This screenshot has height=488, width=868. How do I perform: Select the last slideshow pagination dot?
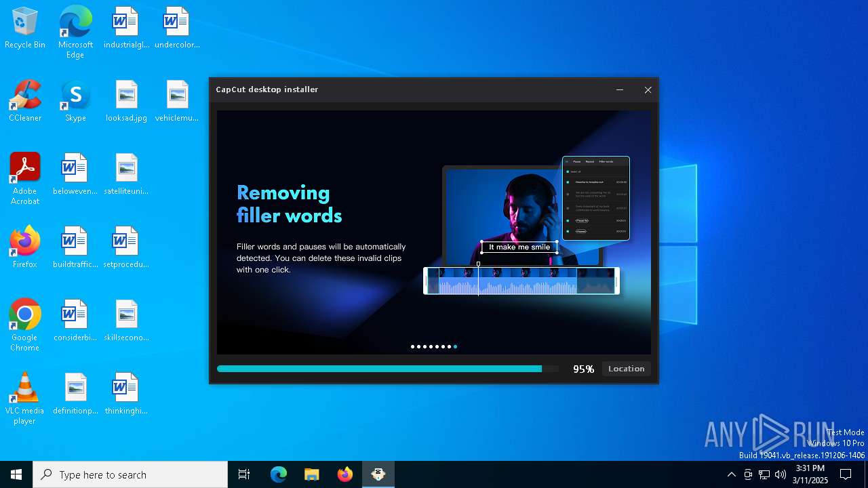click(455, 346)
